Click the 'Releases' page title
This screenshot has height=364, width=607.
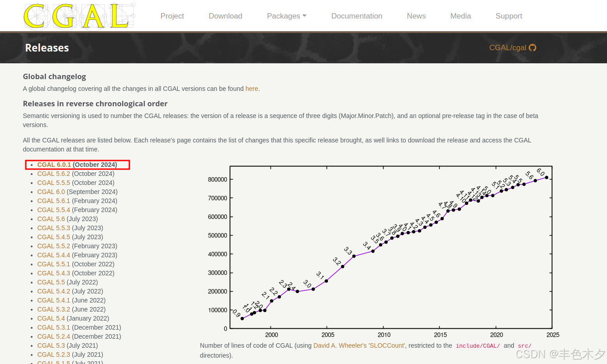(47, 48)
